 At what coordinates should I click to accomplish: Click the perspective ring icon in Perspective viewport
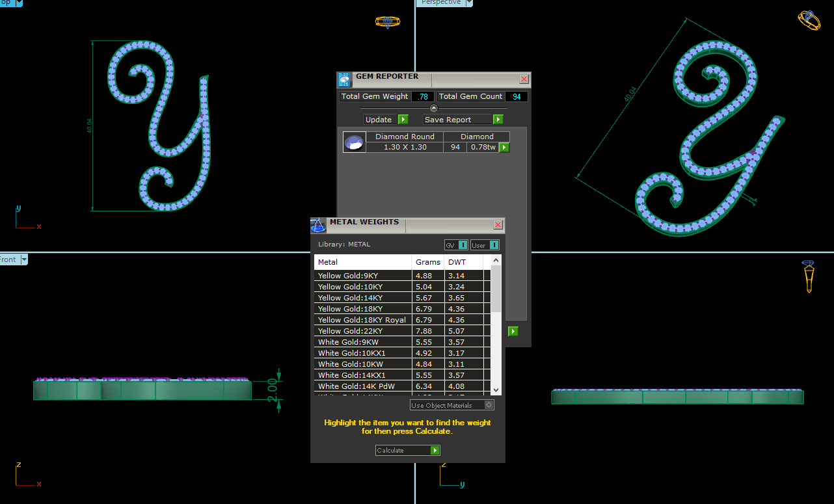(809, 20)
